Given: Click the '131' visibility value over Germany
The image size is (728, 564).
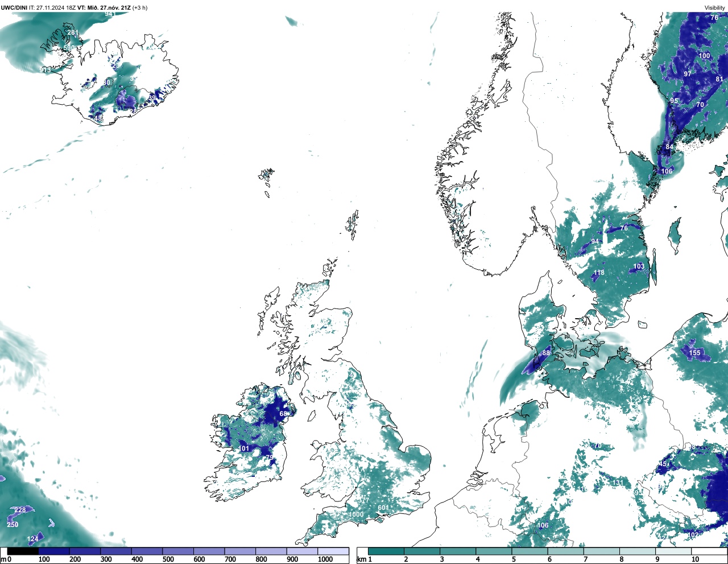Looking at the screenshot, I should click(x=618, y=483).
